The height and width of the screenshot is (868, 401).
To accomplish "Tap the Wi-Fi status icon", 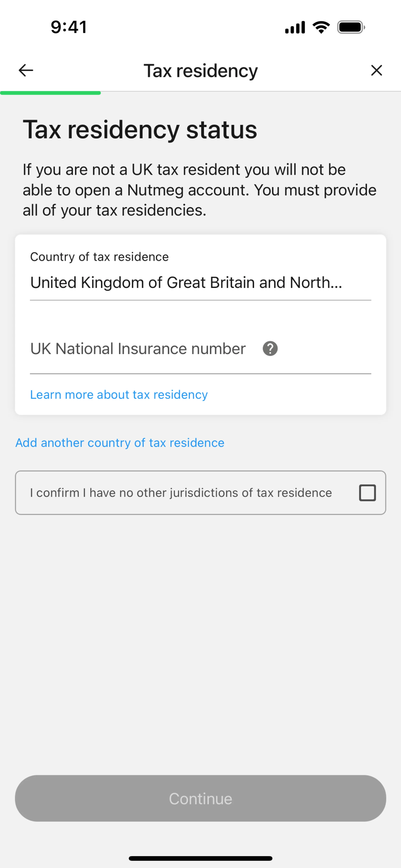I will [321, 27].
